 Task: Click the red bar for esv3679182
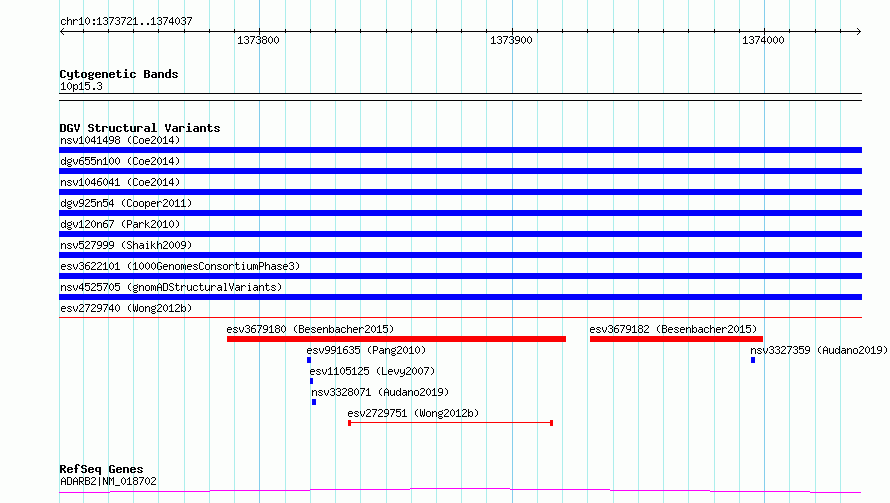pyautogui.click(x=676, y=339)
